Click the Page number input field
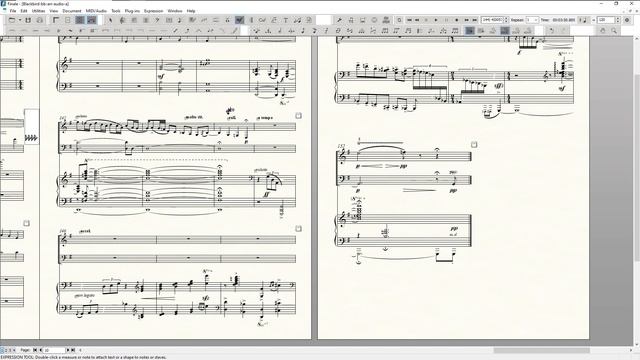This screenshot has height=360, width=640. pos(54,350)
